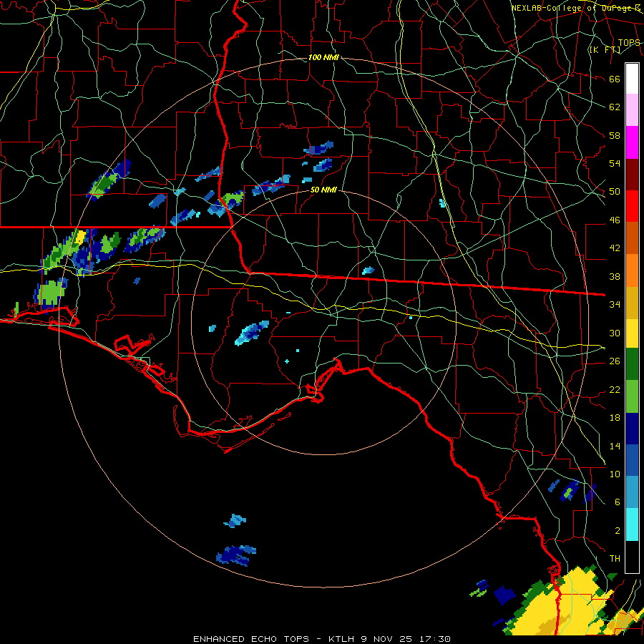Click the cyan legend swatch

click(632, 525)
